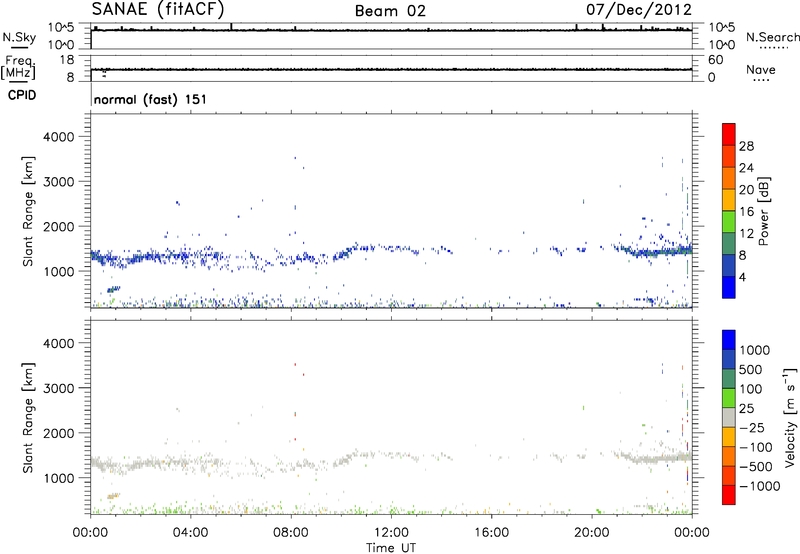Click the orange echo cluster near 600 km in velocity panel
800x554 pixels.
113,496
